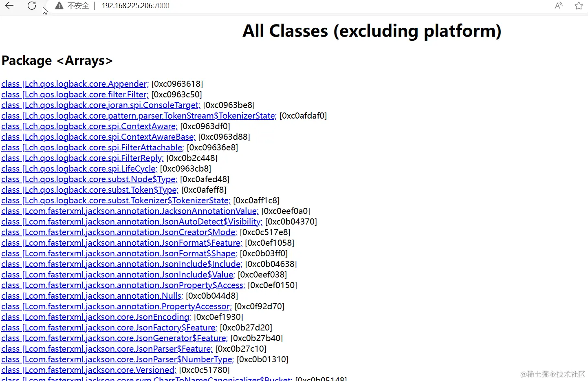Viewport: 588px width, 381px height.
Task: Open class [Lch.qos.logback.core.Appender link
Action: coord(75,84)
